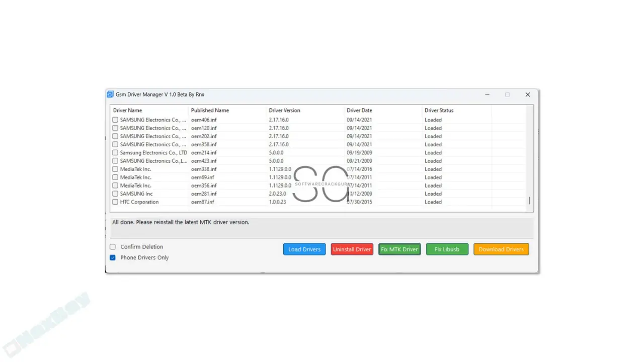This screenshot has height=362, width=644.
Task: Check the oem338.inf MediaTek driver checkbox
Action: [x=115, y=169]
